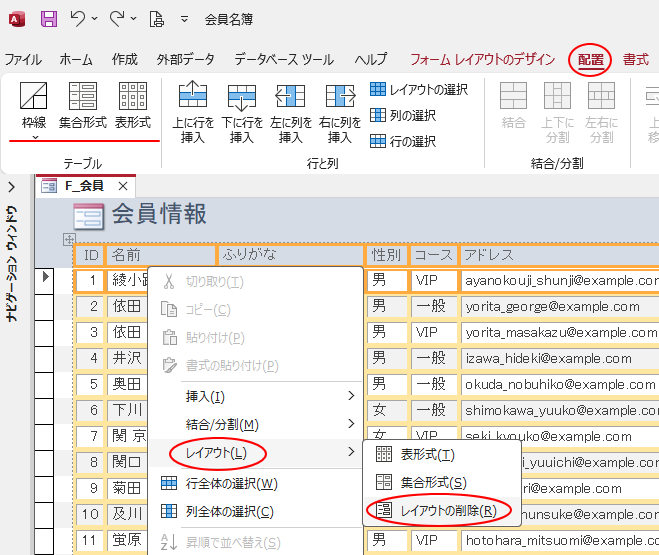Expand the 結合/分割(M) submenu

(x=256, y=424)
